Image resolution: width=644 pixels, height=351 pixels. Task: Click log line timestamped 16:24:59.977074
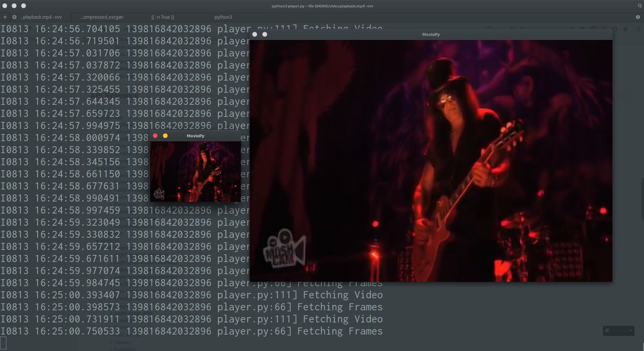[125, 271]
